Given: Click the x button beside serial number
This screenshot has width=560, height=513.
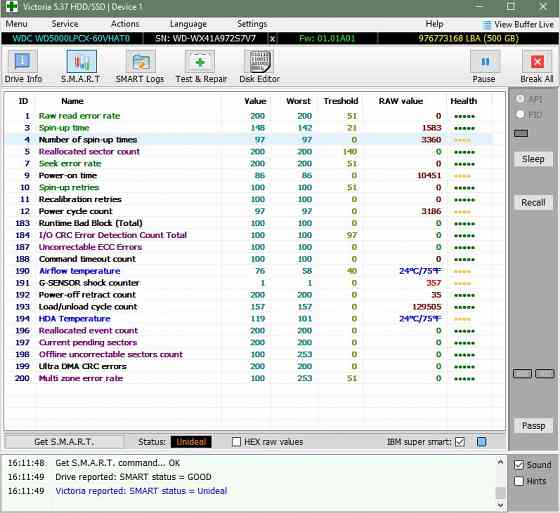Looking at the screenshot, I should [272, 39].
